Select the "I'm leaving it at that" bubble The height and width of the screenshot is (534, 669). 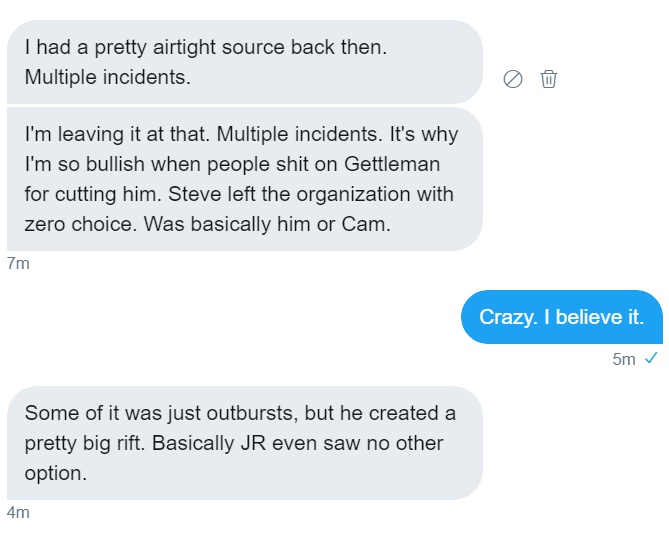click(x=244, y=179)
